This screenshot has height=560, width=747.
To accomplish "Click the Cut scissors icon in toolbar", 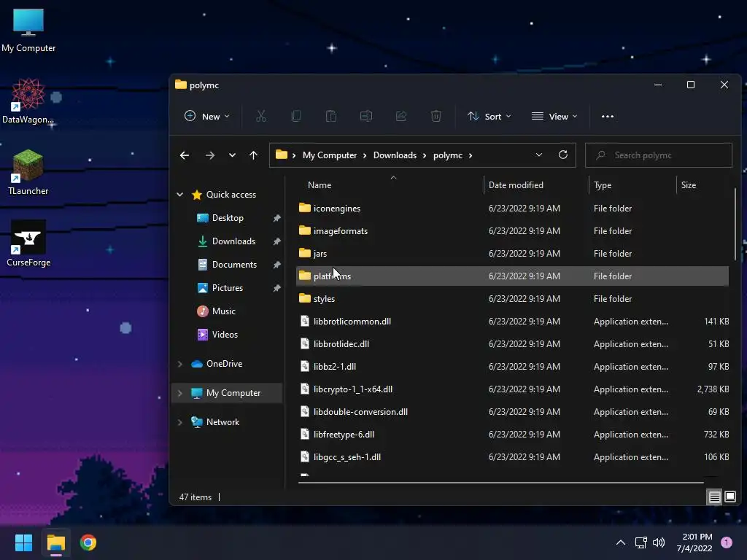I will coord(261,116).
